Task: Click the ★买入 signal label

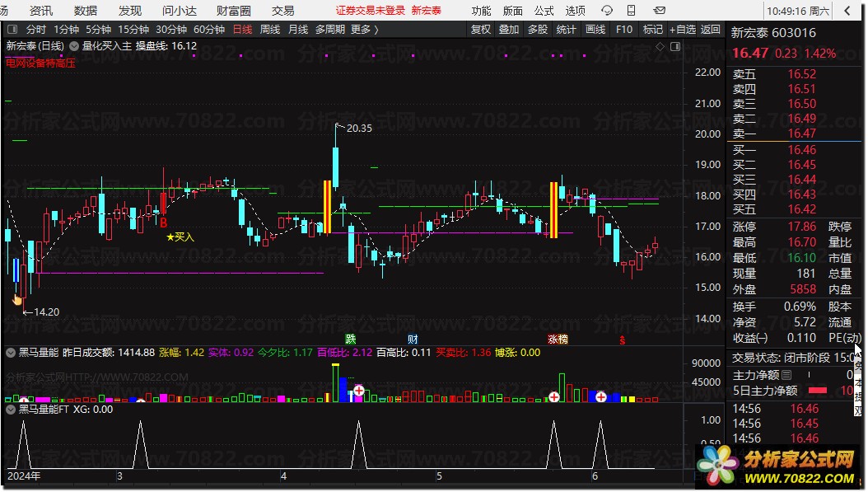Action: coord(180,237)
